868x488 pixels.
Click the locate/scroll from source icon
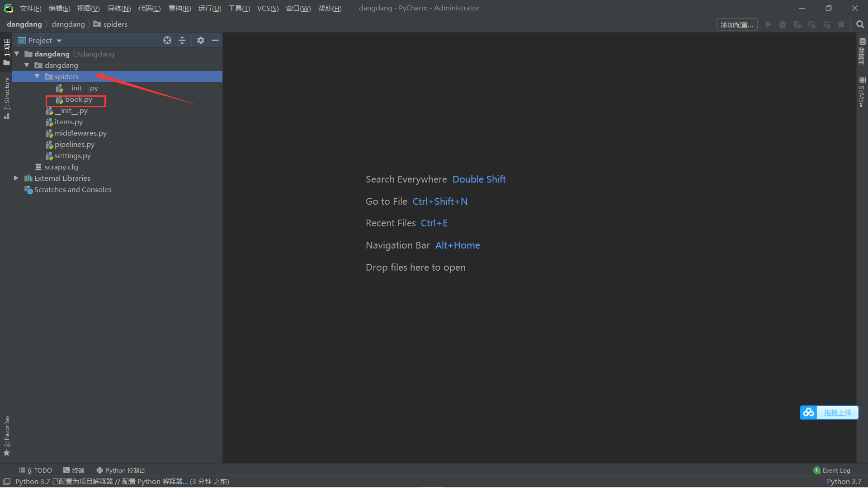point(167,40)
